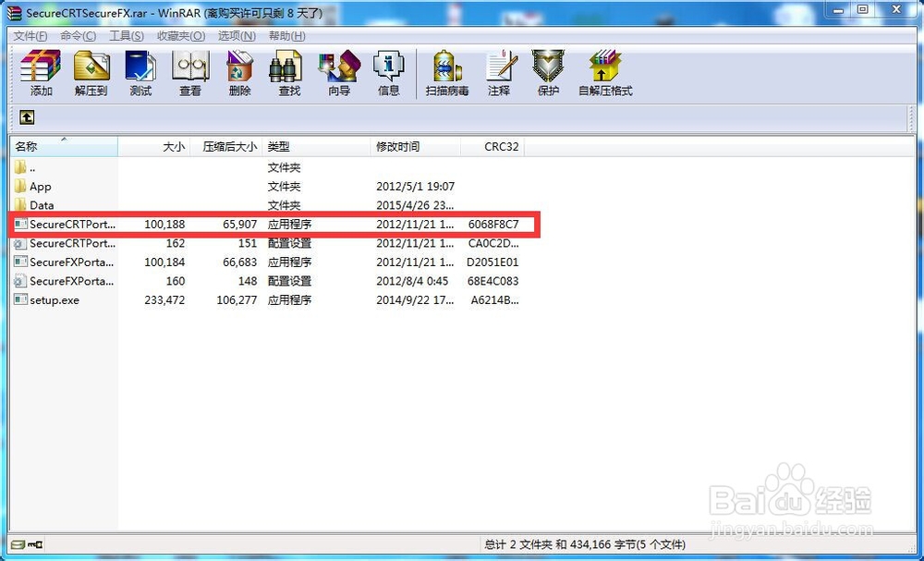Click the 添加 (Add) toolbar icon
This screenshot has width=924, height=561.
[41, 66]
